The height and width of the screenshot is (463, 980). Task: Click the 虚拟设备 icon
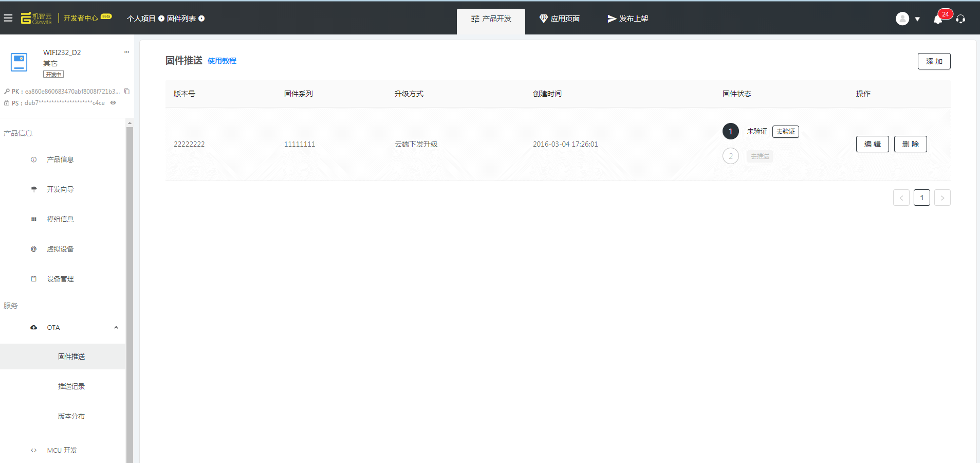(34, 249)
